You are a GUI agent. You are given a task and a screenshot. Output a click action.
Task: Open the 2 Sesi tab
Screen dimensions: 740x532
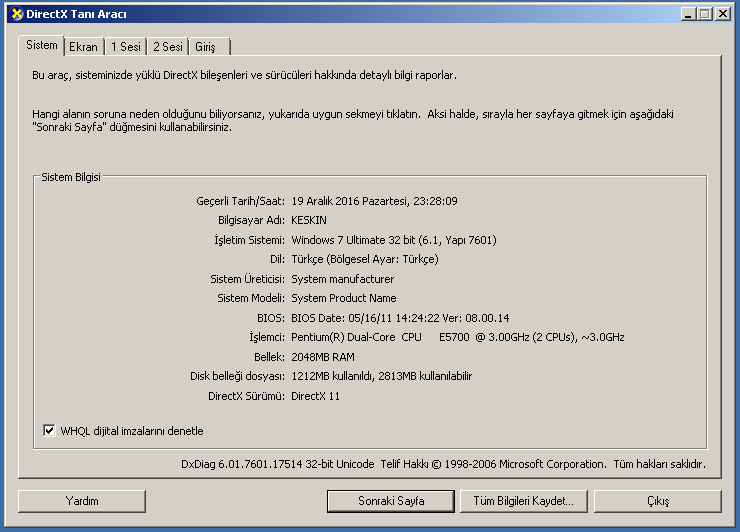(x=168, y=47)
